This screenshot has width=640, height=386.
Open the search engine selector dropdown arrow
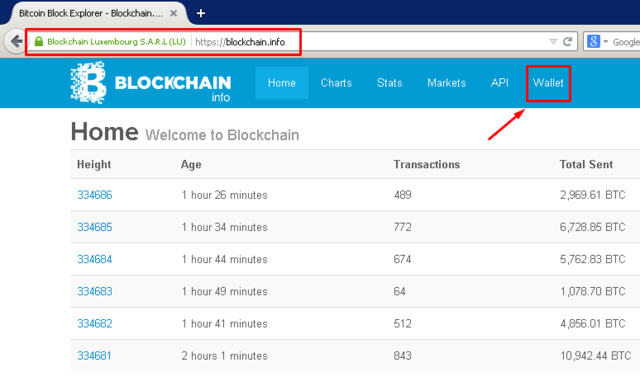(x=605, y=42)
